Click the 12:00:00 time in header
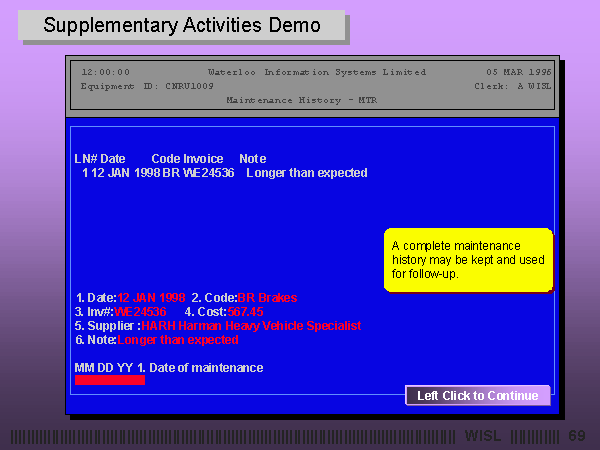The image size is (600, 450). pyautogui.click(x=106, y=72)
